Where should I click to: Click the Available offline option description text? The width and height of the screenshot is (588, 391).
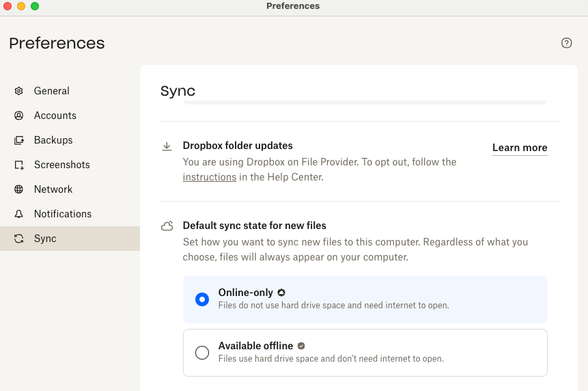click(x=331, y=359)
